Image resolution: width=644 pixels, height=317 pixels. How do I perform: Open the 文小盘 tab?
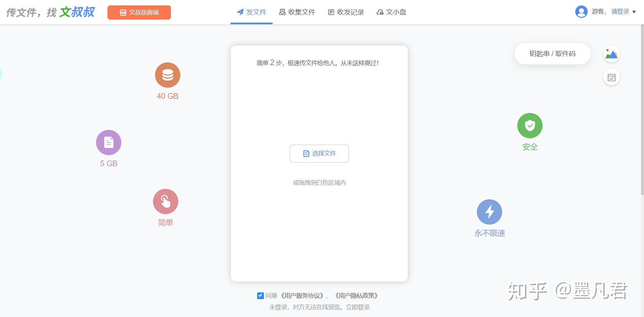391,12
